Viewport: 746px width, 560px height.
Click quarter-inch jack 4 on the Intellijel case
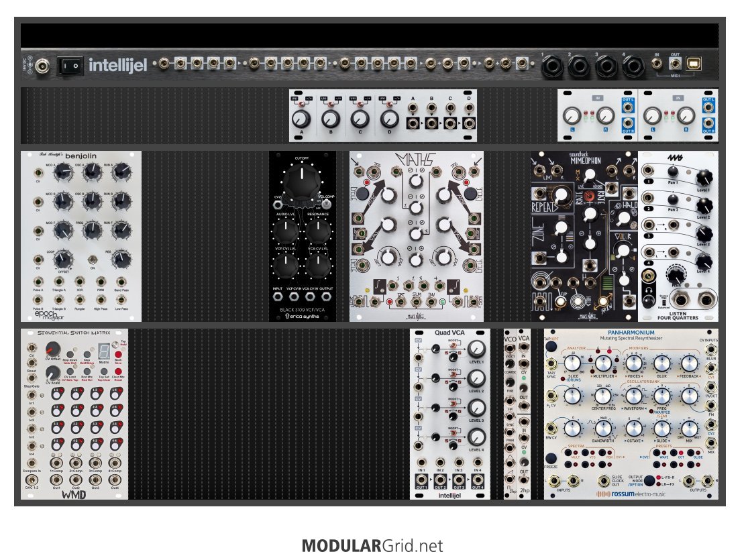click(633, 67)
